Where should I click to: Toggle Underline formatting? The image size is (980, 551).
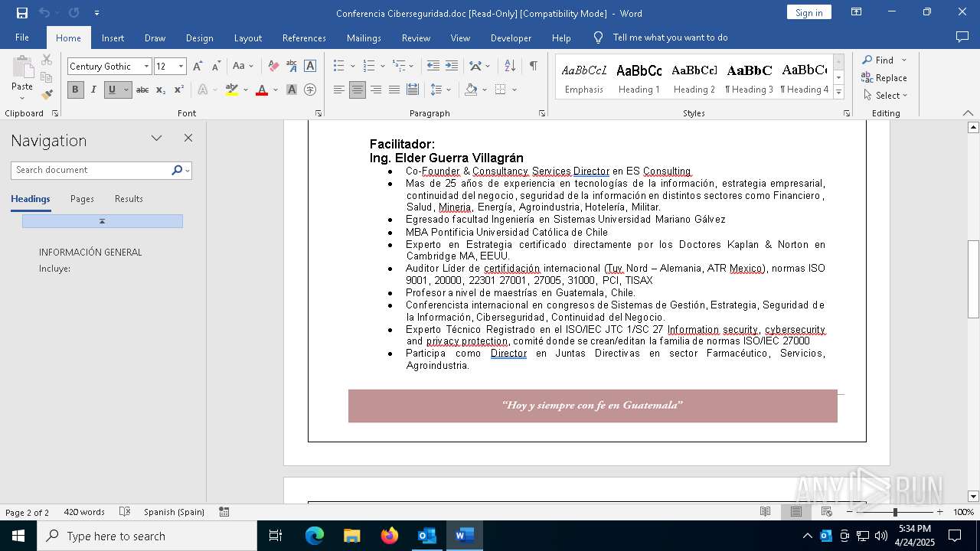(x=112, y=90)
